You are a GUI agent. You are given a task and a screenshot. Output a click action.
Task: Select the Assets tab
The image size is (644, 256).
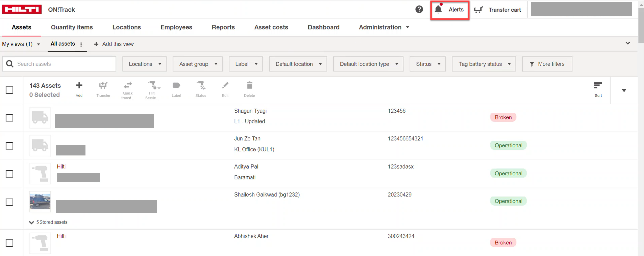click(21, 27)
